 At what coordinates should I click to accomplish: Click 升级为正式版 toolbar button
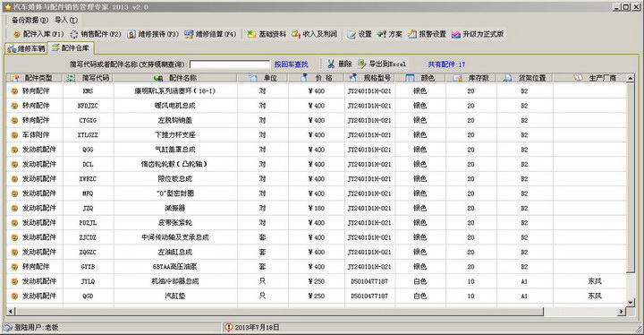478,34
